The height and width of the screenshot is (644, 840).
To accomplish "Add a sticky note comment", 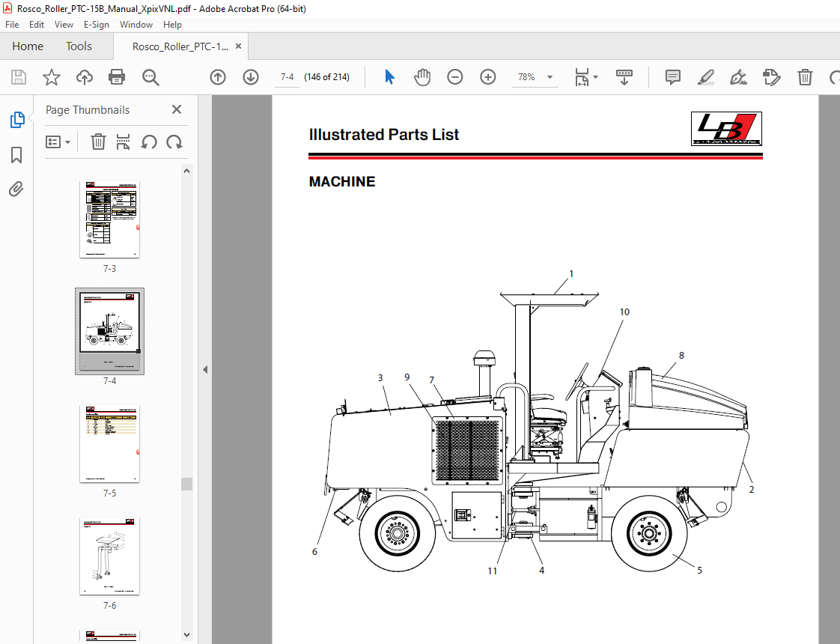I will [x=673, y=77].
